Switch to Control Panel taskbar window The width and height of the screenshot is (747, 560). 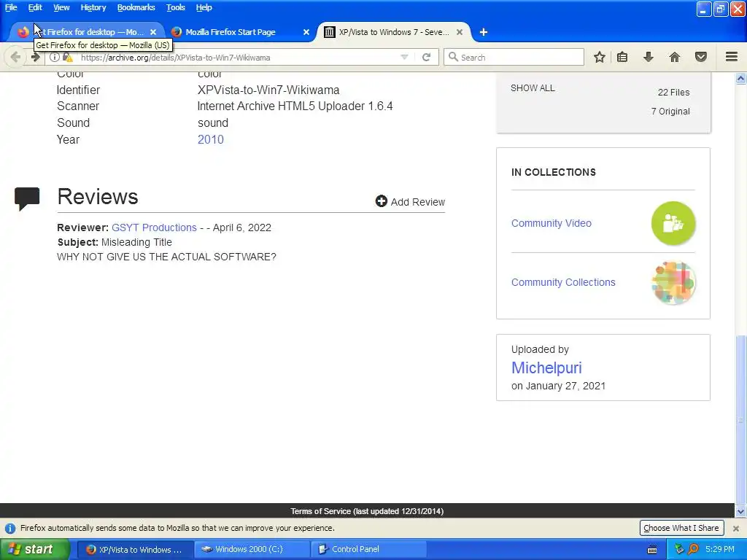coord(368,549)
